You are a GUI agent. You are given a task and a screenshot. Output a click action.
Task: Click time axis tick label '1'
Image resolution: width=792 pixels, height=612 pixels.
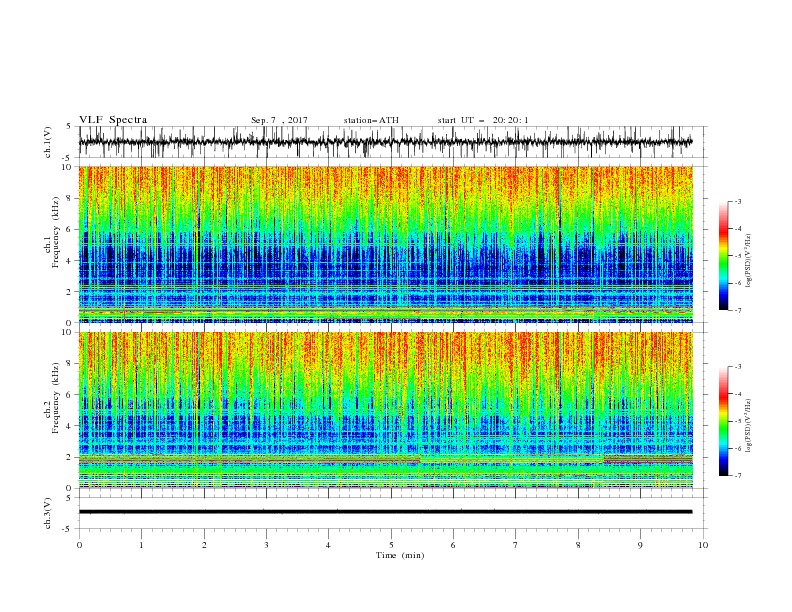141,545
